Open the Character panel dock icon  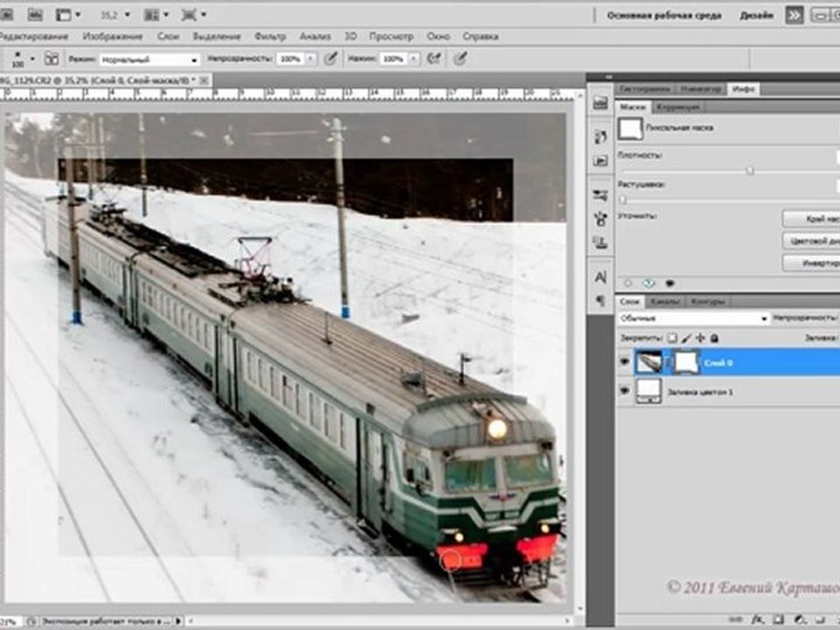[x=600, y=277]
